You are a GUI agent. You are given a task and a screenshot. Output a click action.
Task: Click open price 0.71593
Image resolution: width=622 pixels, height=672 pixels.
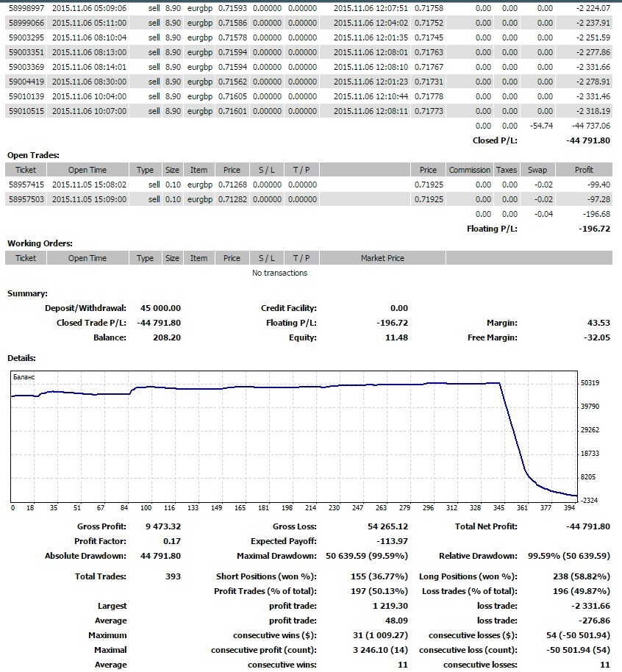[x=233, y=8]
